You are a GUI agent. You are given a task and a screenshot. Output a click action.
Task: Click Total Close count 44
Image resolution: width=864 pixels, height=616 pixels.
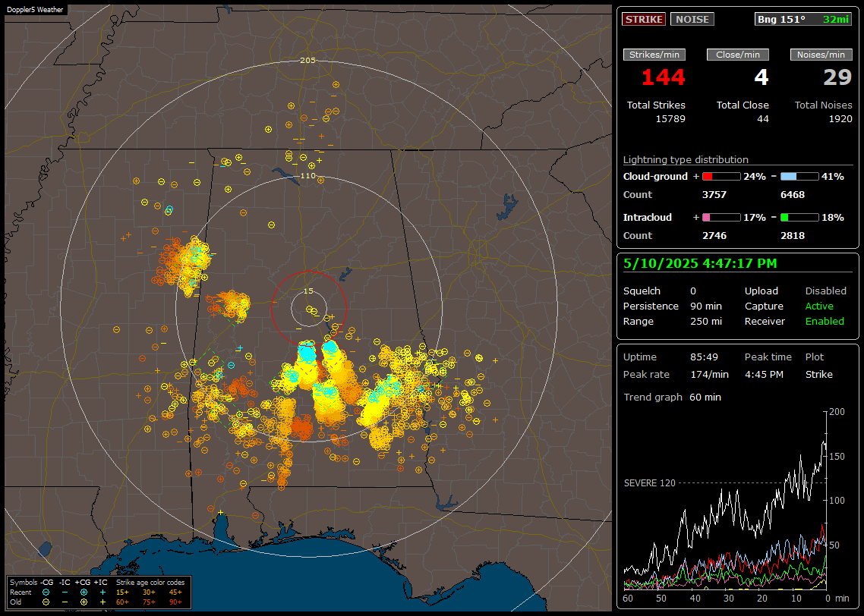click(x=762, y=119)
